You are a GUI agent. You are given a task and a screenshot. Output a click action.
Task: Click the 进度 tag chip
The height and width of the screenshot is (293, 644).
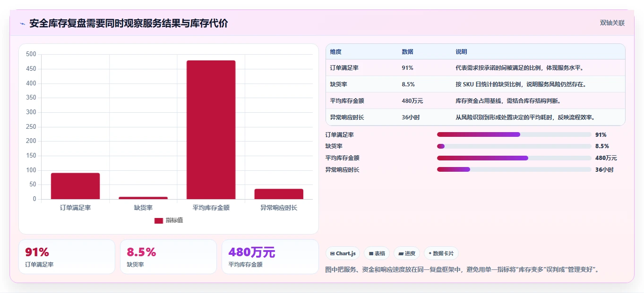407,253
